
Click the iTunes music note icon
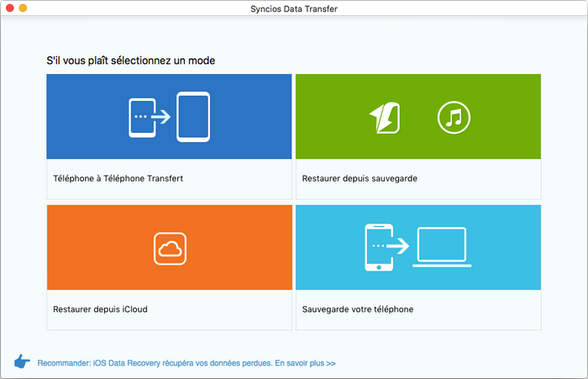(x=454, y=117)
